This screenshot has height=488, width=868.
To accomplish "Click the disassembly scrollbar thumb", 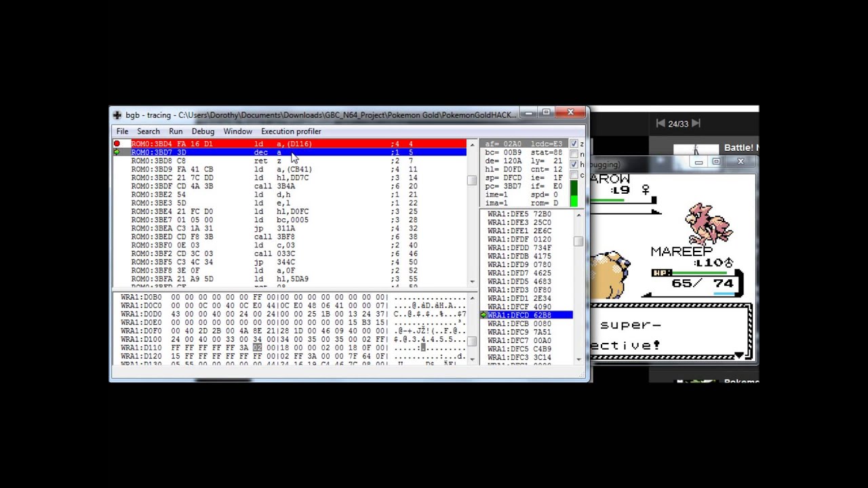I will coord(472,180).
